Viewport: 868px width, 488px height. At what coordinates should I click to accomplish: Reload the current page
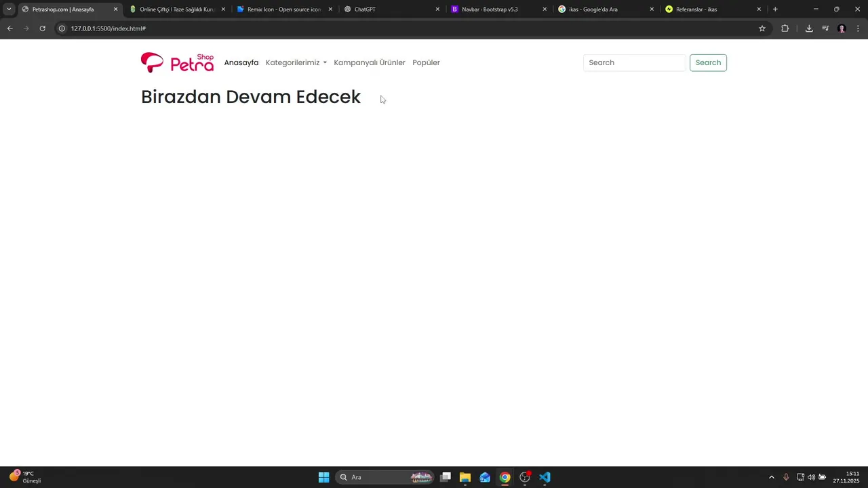(x=42, y=28)
